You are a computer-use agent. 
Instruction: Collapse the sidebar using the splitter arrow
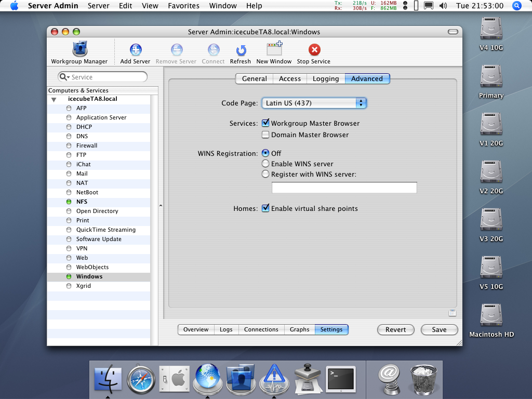161,206
